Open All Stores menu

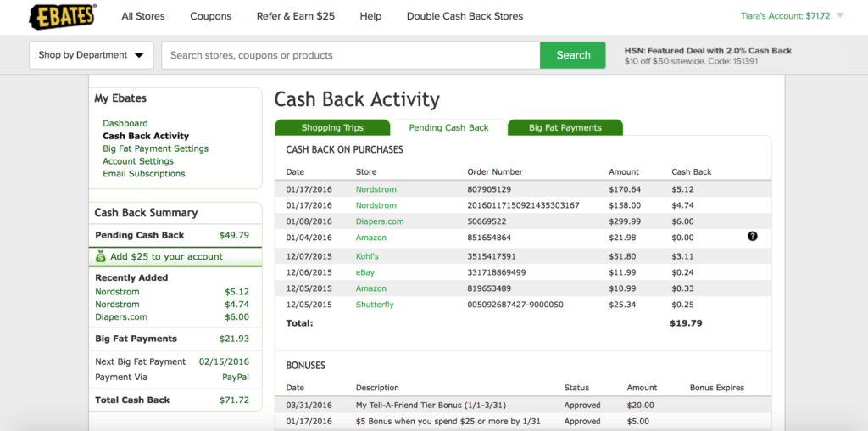(x=143, y=16)
